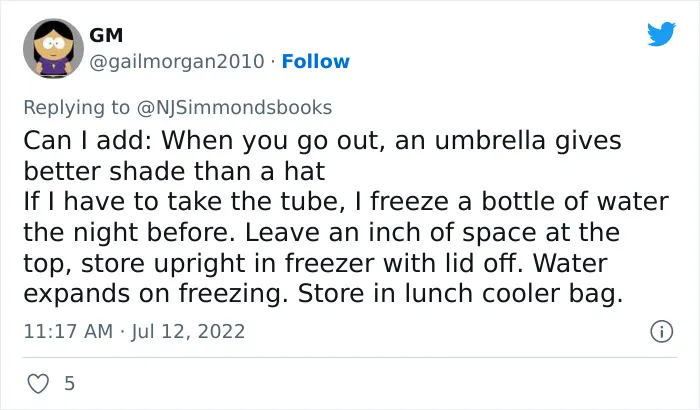Click the Jul 12, 2022 date
The width and height of the screenshot is (700, 410).
[x=188, y=331]
